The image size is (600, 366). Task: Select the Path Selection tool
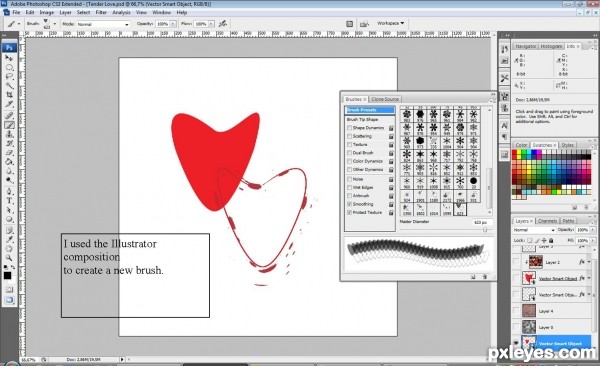coord(9,210)
